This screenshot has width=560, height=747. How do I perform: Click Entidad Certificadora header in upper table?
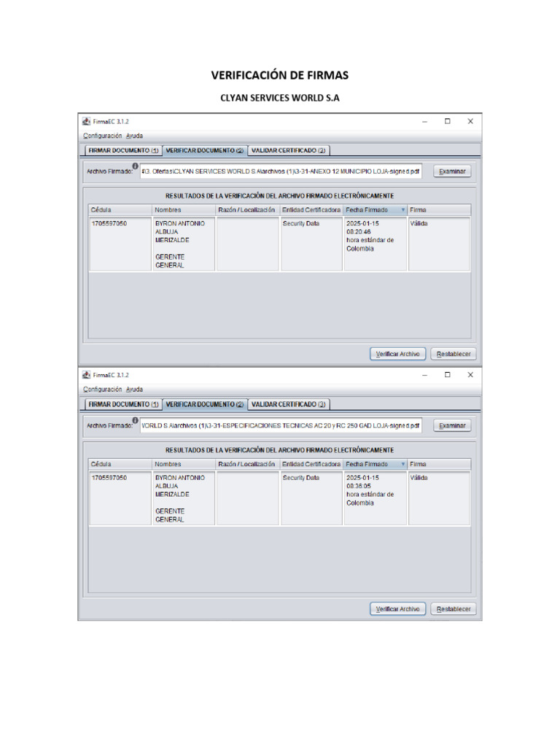coord(311,210)
